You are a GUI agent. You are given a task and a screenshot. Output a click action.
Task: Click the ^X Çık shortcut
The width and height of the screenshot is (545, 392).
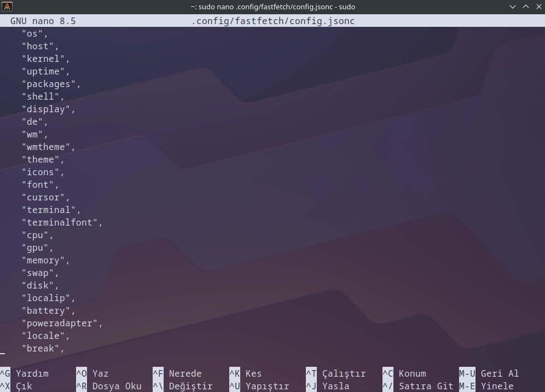pos(16,386)
